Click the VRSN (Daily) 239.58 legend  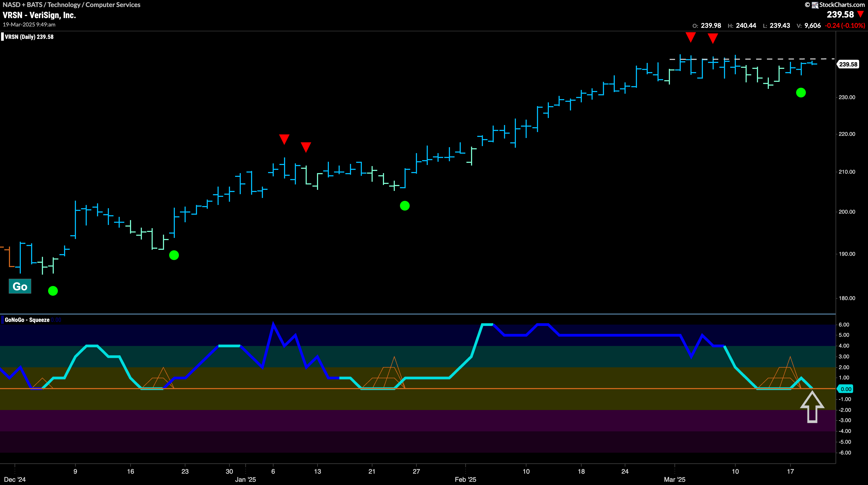[x=29, y=37]
